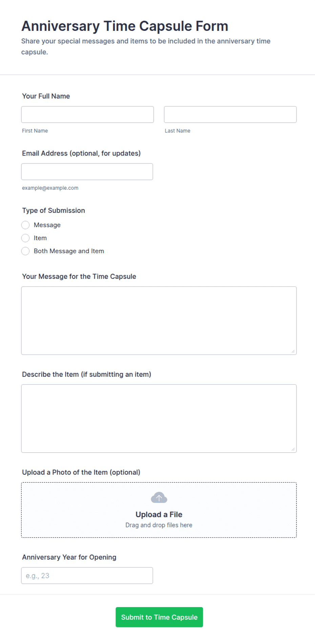Click the Upload a File text
Viewport: 315px width, 644px height.
(x=159, y=515)
